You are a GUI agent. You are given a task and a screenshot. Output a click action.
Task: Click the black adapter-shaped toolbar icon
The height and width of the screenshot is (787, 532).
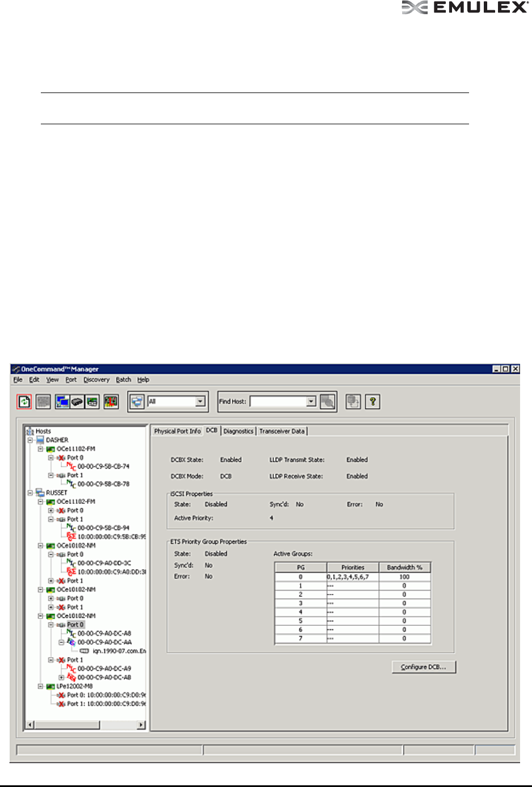(x=77, y=402)
